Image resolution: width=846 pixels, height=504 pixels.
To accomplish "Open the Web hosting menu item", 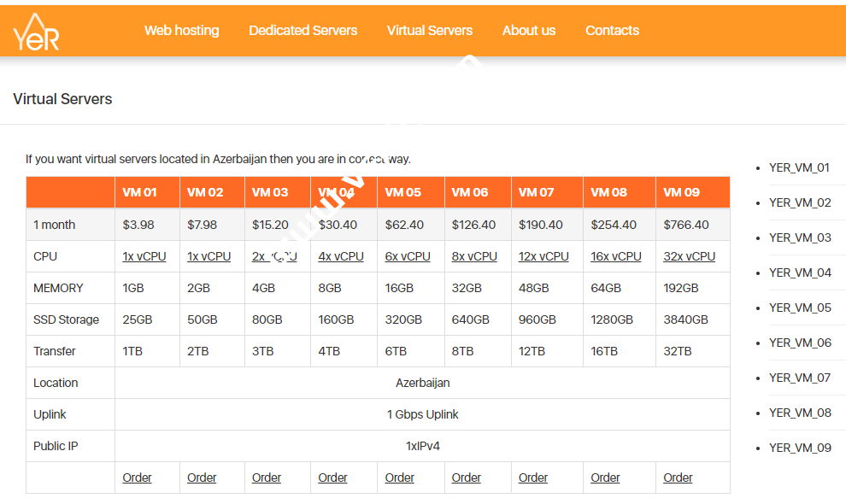I will tap(181, 31).
